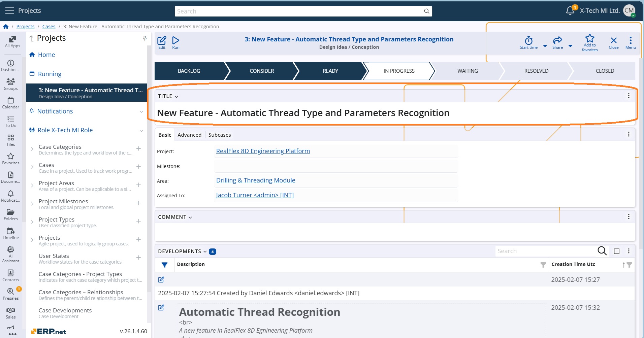This screenshot has width=644, height=338.
Task: Go to the home breadcrumb icon
Action: point(6,27)
